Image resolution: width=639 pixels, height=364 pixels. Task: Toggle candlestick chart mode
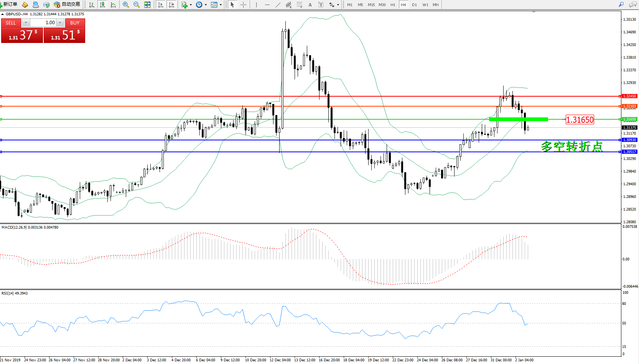point(102,5)
